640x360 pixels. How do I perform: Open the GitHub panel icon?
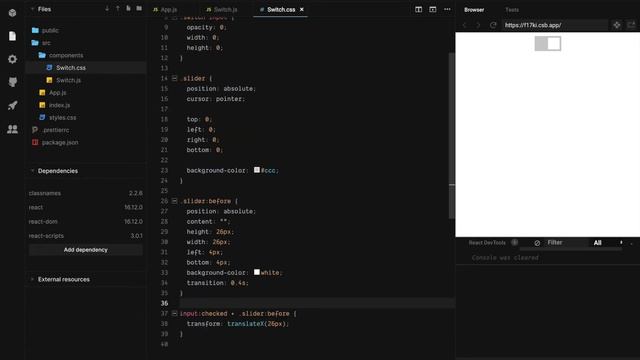(12, 82)
